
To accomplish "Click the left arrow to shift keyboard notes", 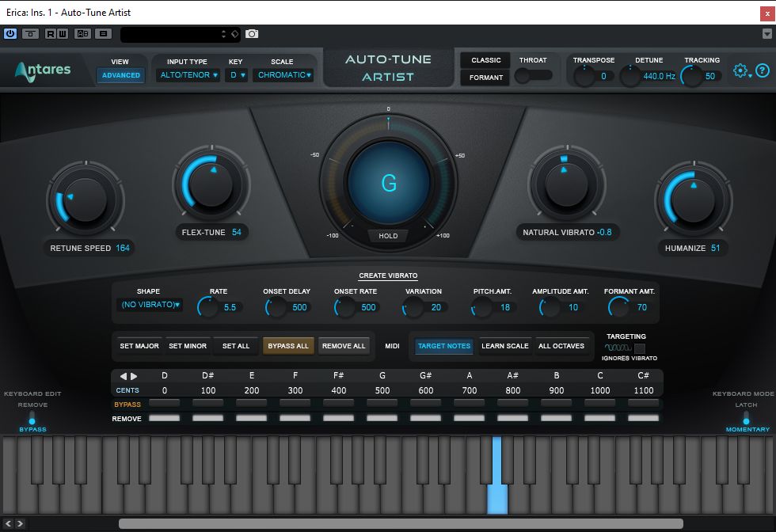I will (124, 376).
